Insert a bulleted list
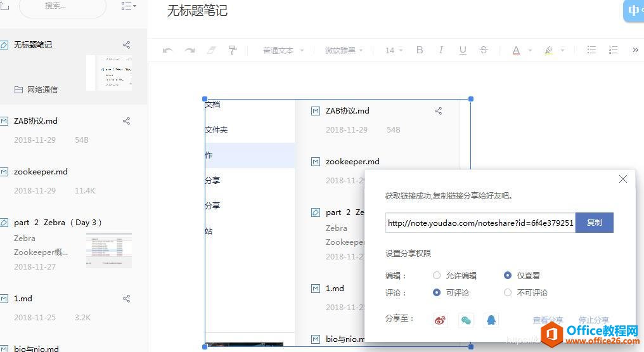Screen dimensions: 644x352 (591, 50)
